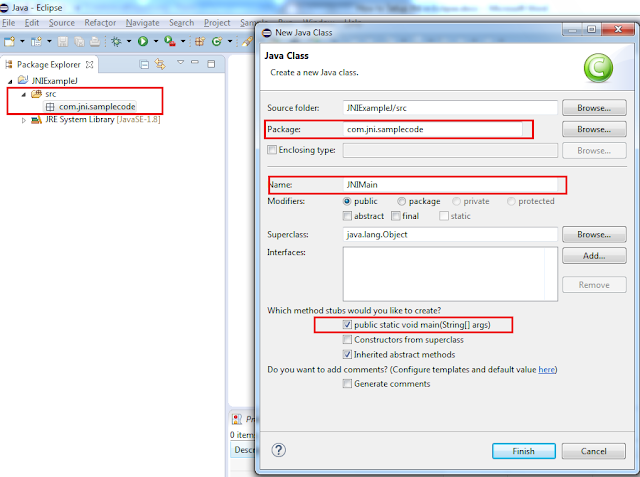Close the Package Explorer tab

pos(89,64)
